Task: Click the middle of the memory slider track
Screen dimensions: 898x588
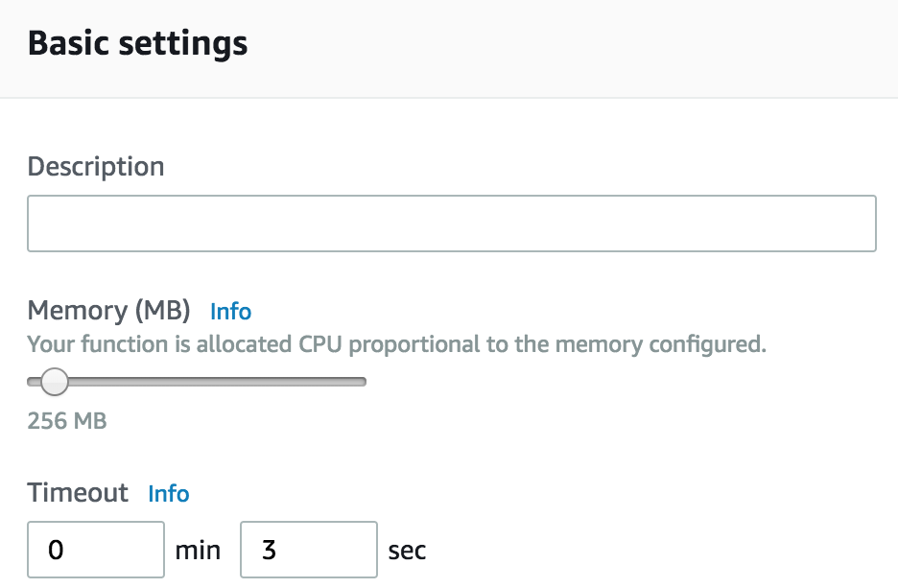Action: click(197, 382)
